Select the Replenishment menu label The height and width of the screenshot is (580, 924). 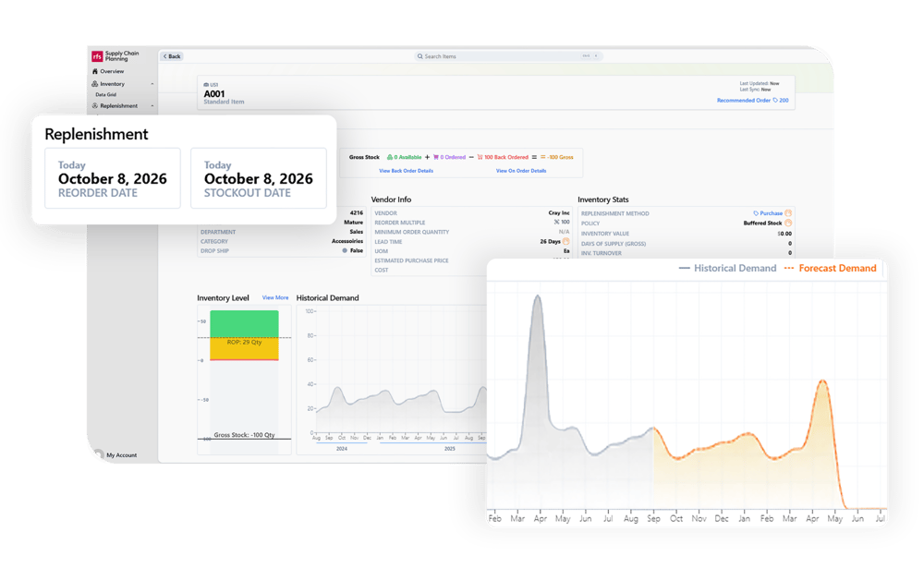[119, 106]
